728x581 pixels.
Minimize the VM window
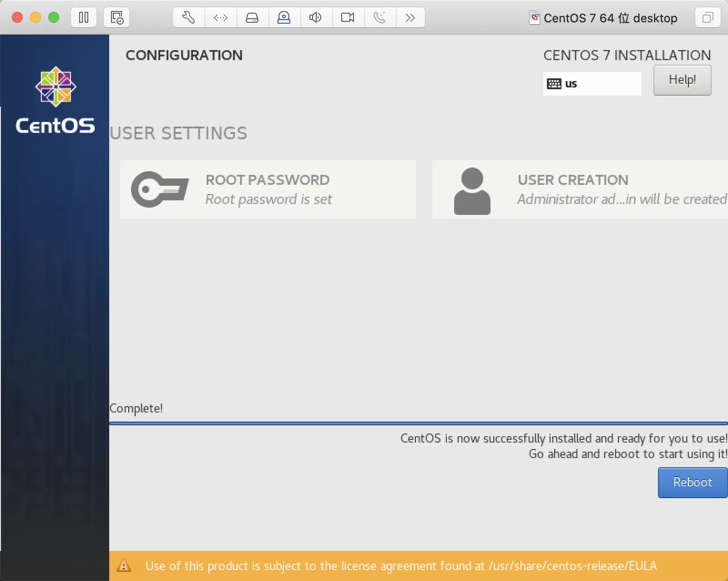[x=35, y=17]
